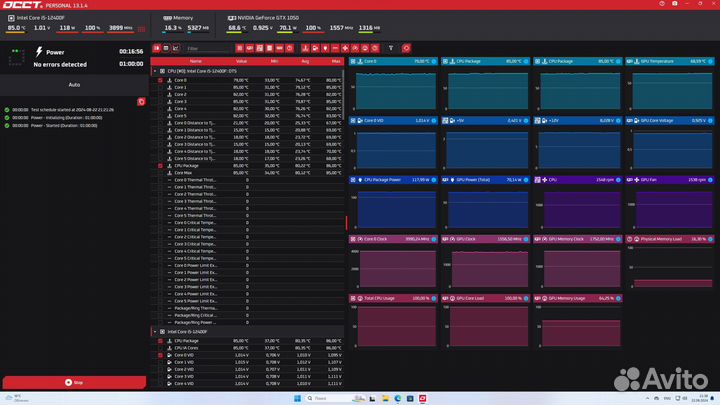Collapse the CPU [#0] Intel Core i5-12400F DTS group
Image resolution: width=720 pixels, height=405 pixels.
tap(155, 71)
